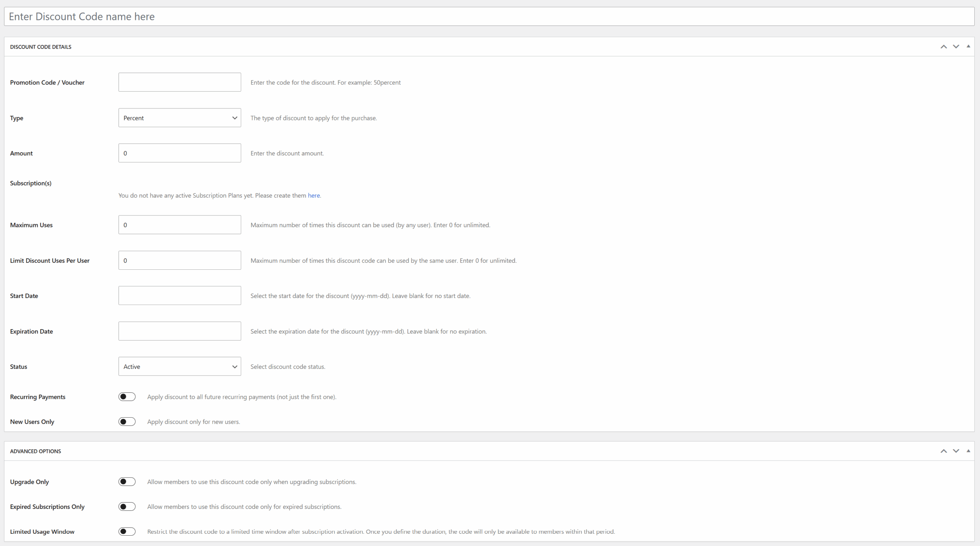Click the Maximum Uses input
980x546 pixels.
click(179, 225)
